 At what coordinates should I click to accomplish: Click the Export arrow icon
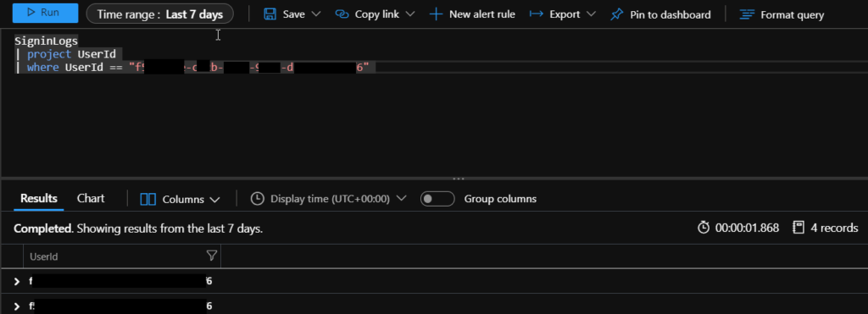coord(536,14)
